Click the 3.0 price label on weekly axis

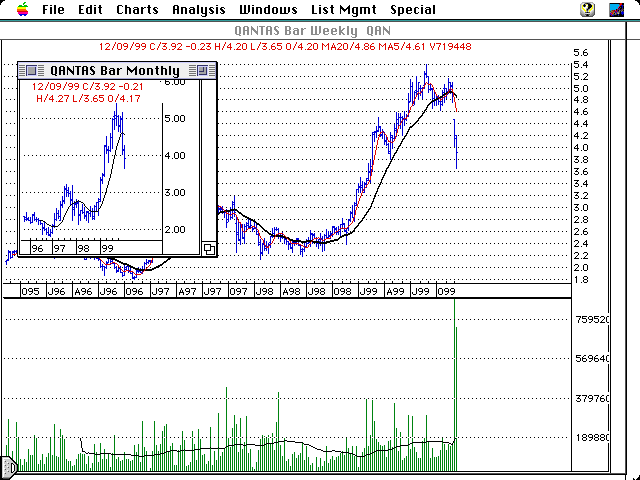coord(580,208)
